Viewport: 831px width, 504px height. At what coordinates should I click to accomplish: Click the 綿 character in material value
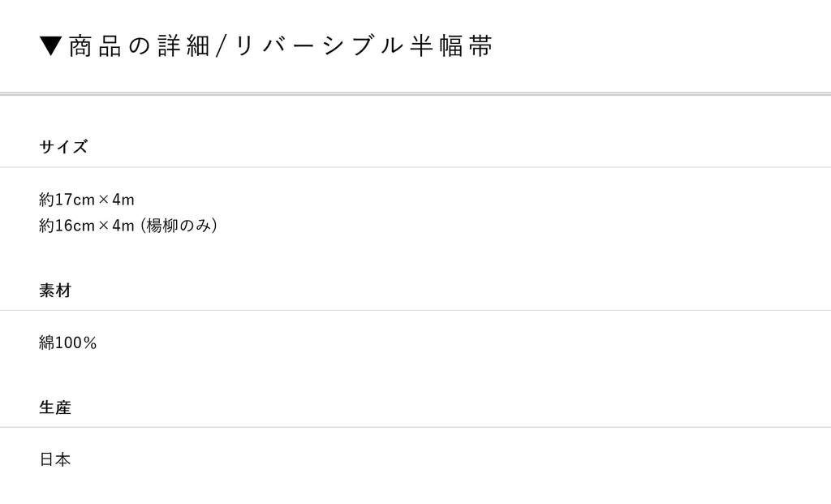coord(46,343)
